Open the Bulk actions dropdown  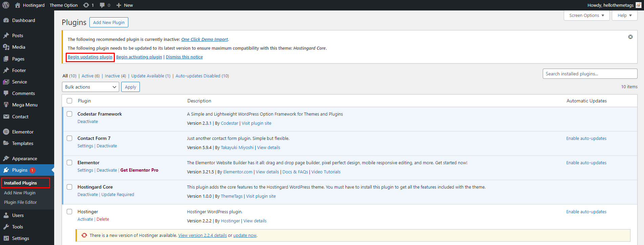pyautogui.click(x=90, y=87)
